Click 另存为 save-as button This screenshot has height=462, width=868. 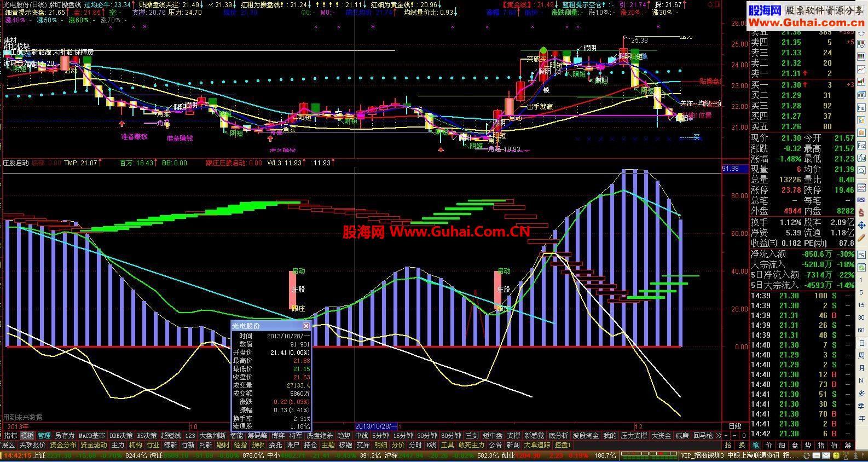[65, 436]
